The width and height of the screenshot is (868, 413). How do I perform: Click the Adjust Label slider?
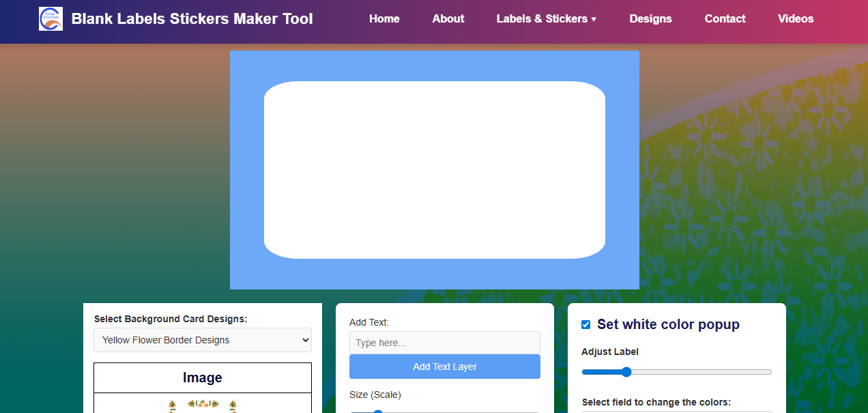pos(676,372)
